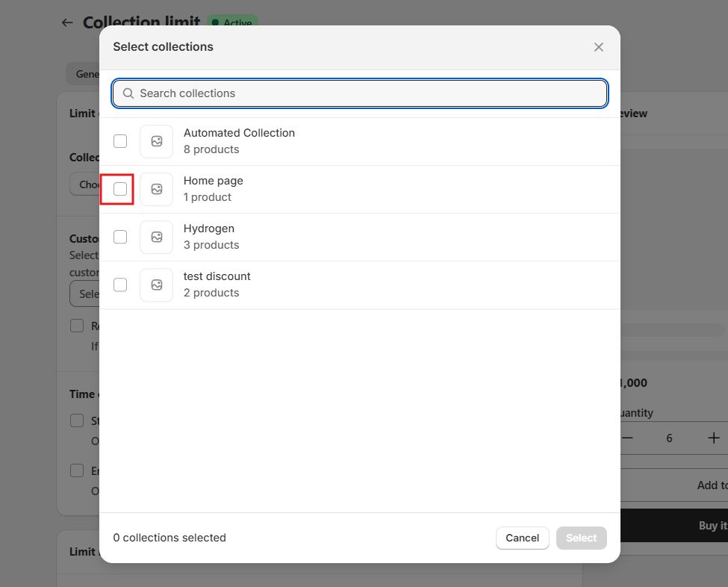Screen dimensions: 728x587
Task: Select the Home page collection checkbox
Action: [x=120, y=189]
